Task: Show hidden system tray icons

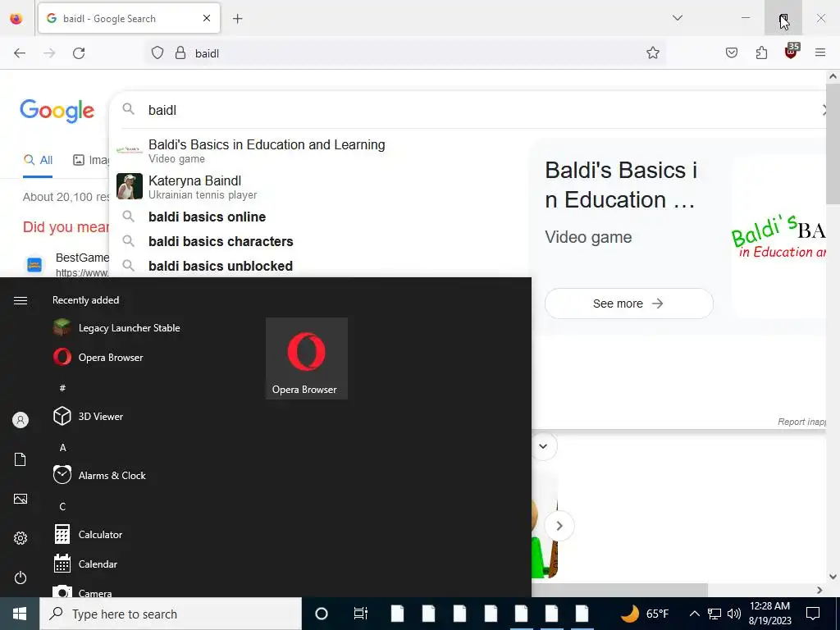Action: point(694,614)
